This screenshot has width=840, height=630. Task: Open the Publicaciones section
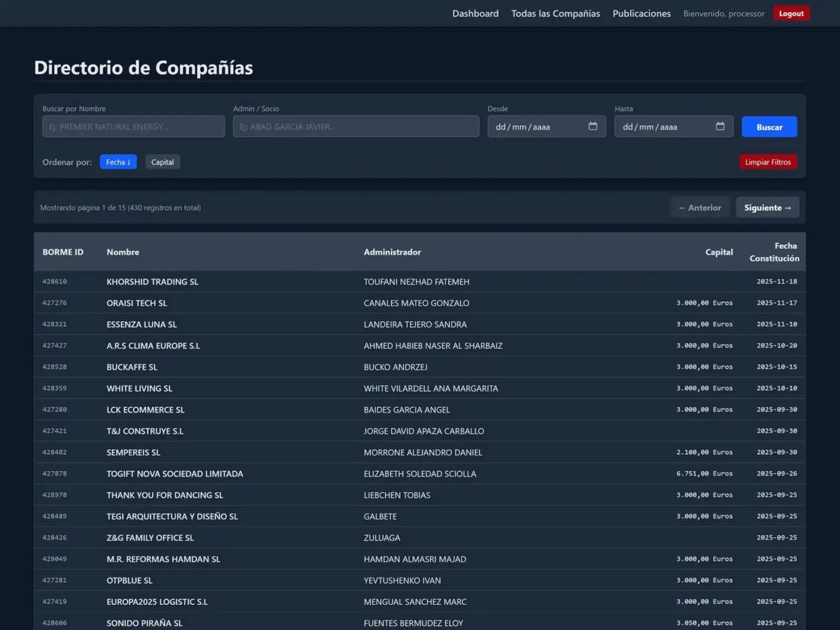pos(641,13)
